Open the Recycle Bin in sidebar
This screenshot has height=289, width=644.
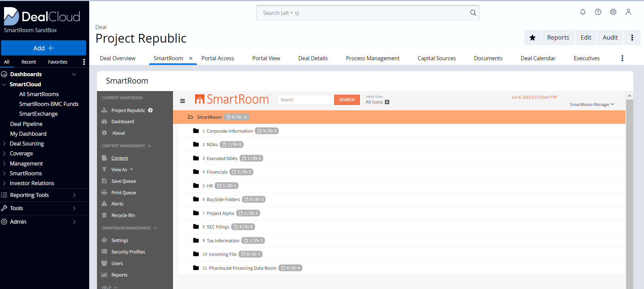click(x=123, y=215)
